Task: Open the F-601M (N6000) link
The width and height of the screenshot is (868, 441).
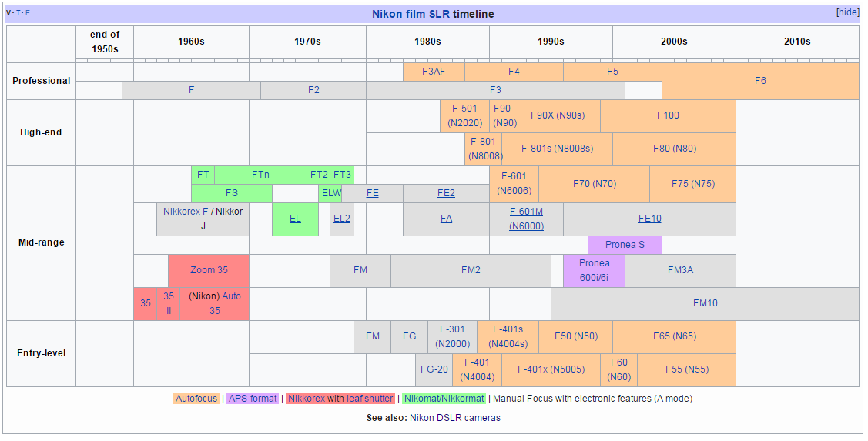Action: pyautogui.click(x=527, y=219)
